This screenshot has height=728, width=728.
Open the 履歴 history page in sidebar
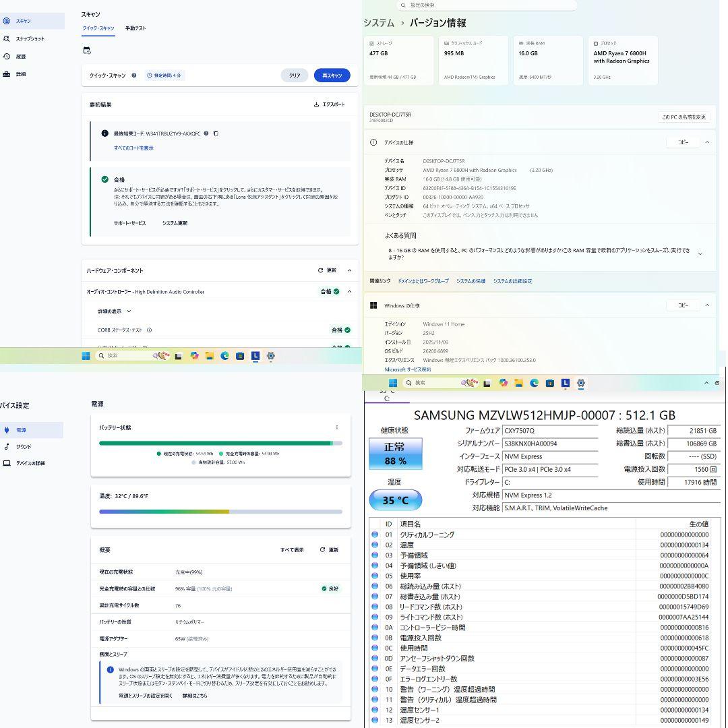click(20, 57)
